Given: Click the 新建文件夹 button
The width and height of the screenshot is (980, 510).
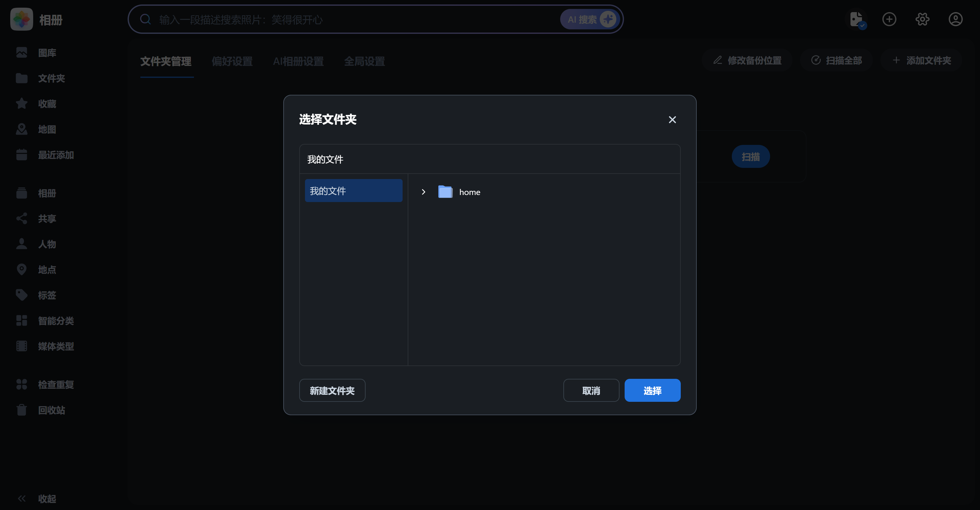Looking at the screenshot, I should [332, 390].
